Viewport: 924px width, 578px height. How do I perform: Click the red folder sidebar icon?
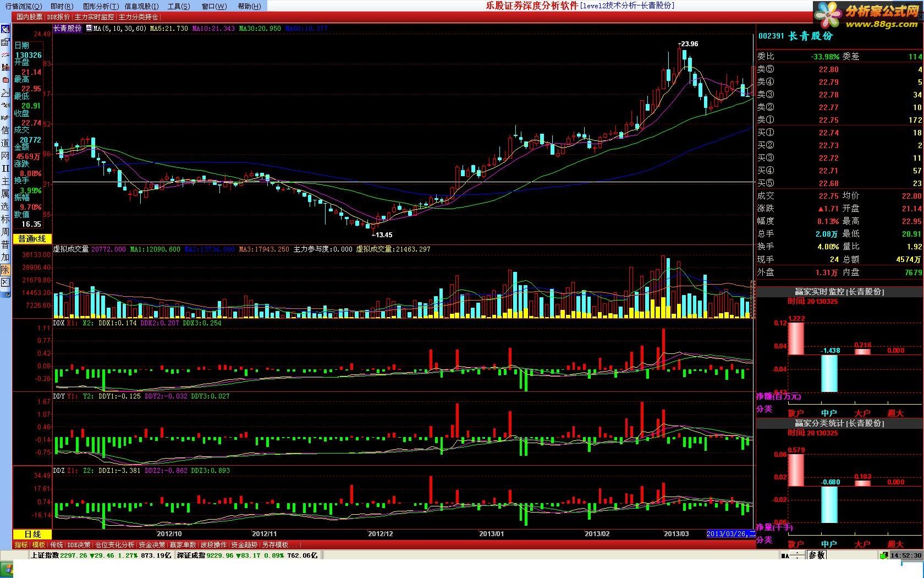(5, 80)
